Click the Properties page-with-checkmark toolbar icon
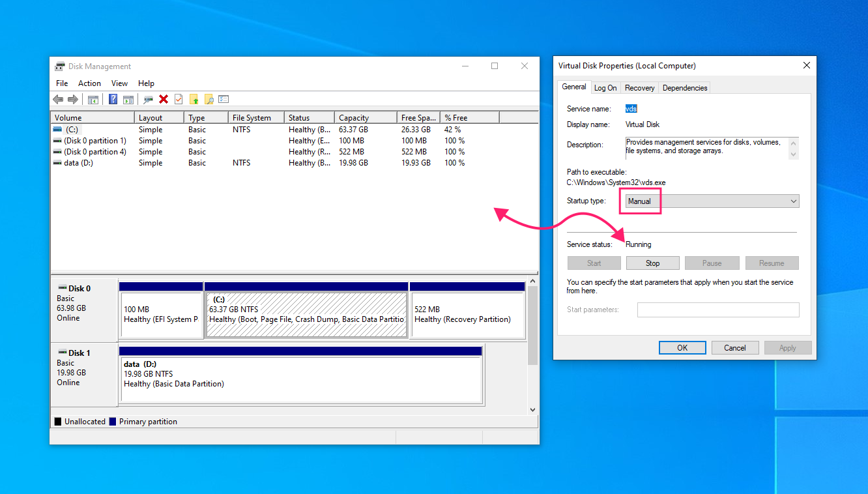Viewport: 868px width, 494px height. [179, 99]
